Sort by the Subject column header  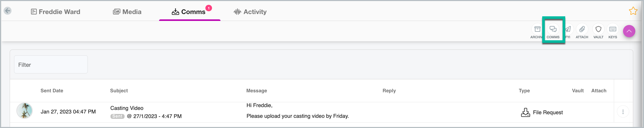pyautogui.click(x=119, y=91)
